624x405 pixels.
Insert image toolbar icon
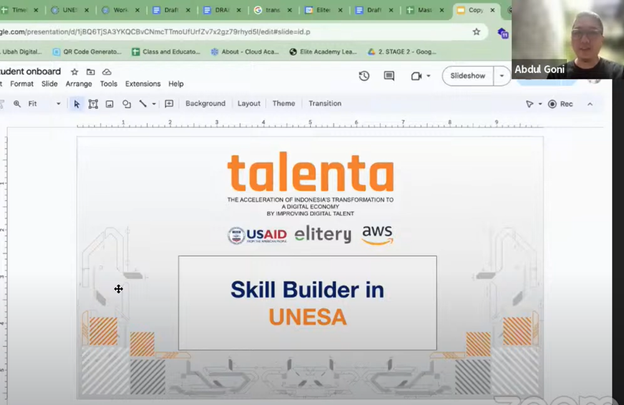(109, 104)
